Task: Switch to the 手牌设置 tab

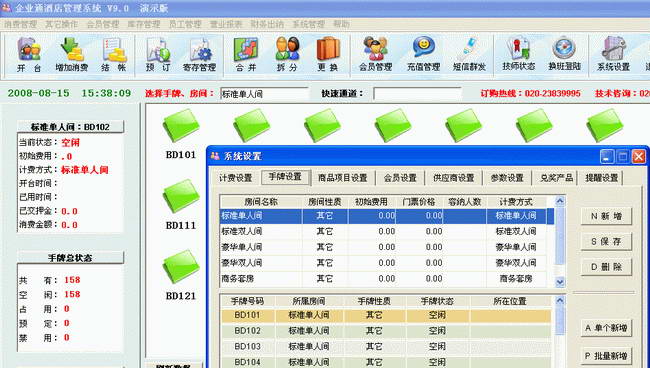Action: (285, 177)
